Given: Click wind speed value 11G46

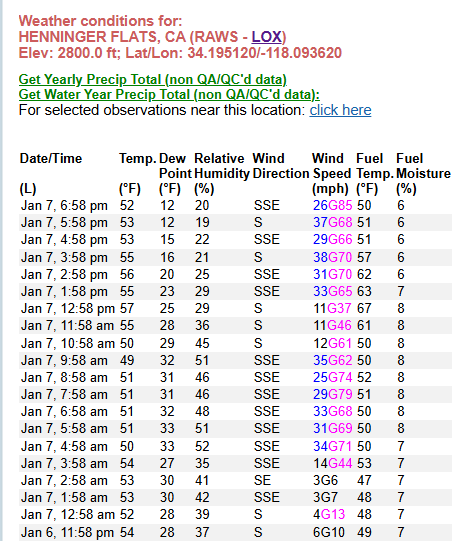Looking at the screenshot, I should point(333,325).
